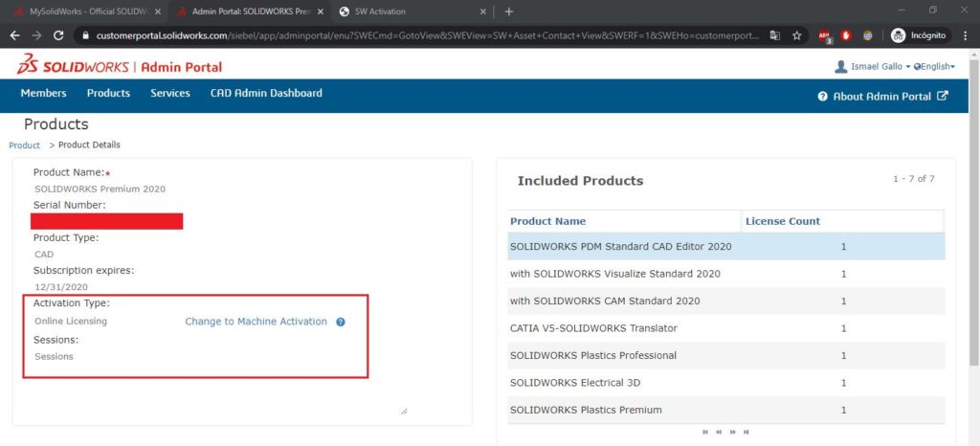Click the 12/31/2020 subscription expiry value

click(61, 287)
